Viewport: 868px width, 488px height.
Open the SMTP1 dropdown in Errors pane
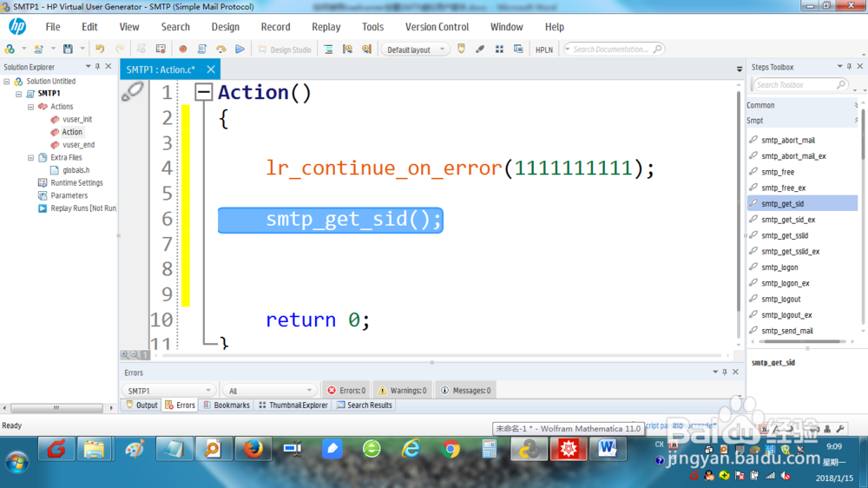[x=168, y=391]
